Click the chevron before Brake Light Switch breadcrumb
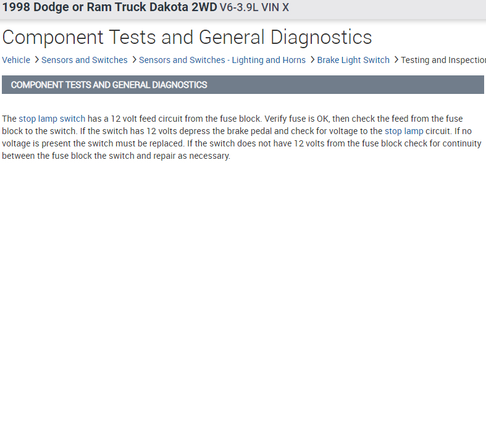 click(312, 60)
